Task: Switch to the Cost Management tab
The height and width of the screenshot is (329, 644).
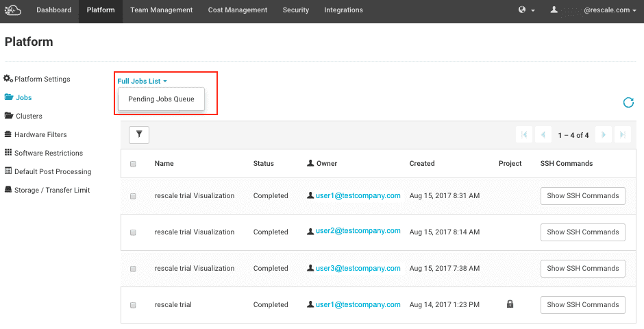Action: 238,10
